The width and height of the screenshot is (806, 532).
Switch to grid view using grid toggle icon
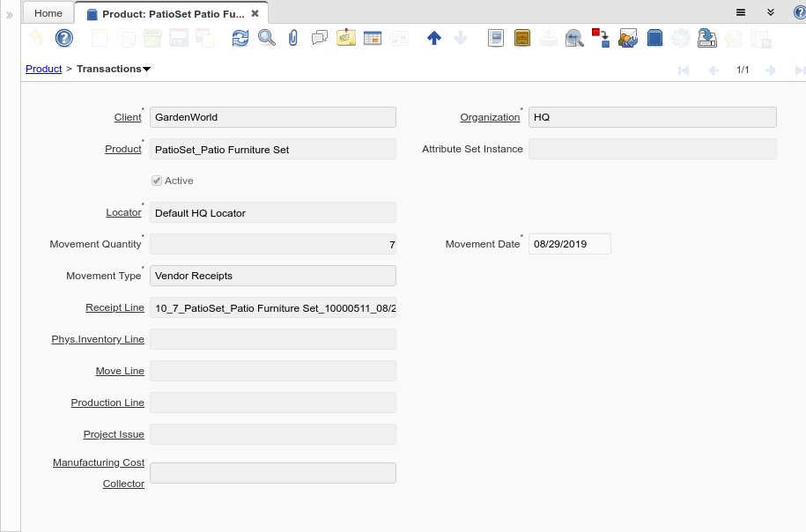pos(373,38)
